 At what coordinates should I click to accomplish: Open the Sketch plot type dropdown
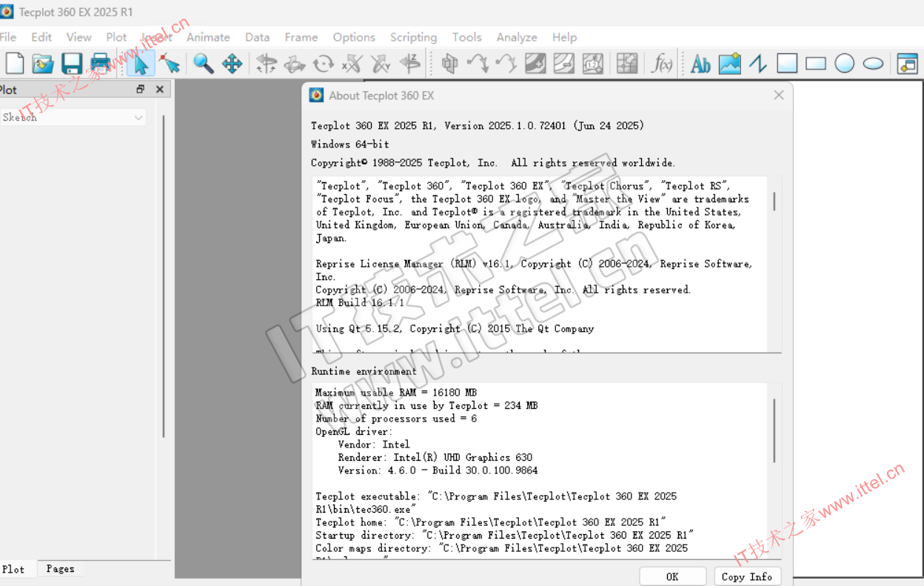[x=73, y=117]
